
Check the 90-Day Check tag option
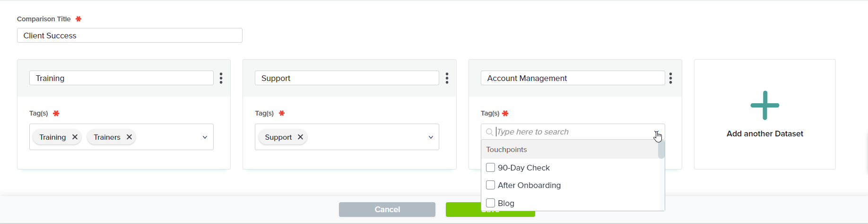491,168
